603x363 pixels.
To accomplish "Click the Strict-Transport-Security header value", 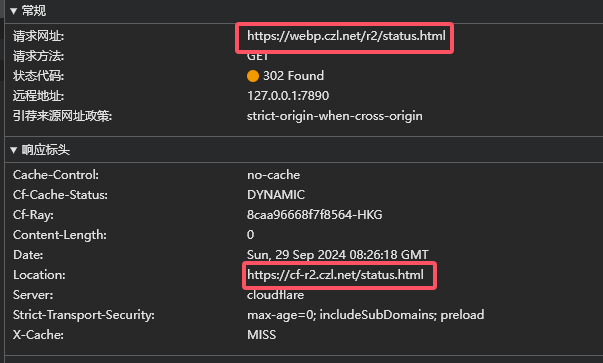I will [x=365, y=315].
